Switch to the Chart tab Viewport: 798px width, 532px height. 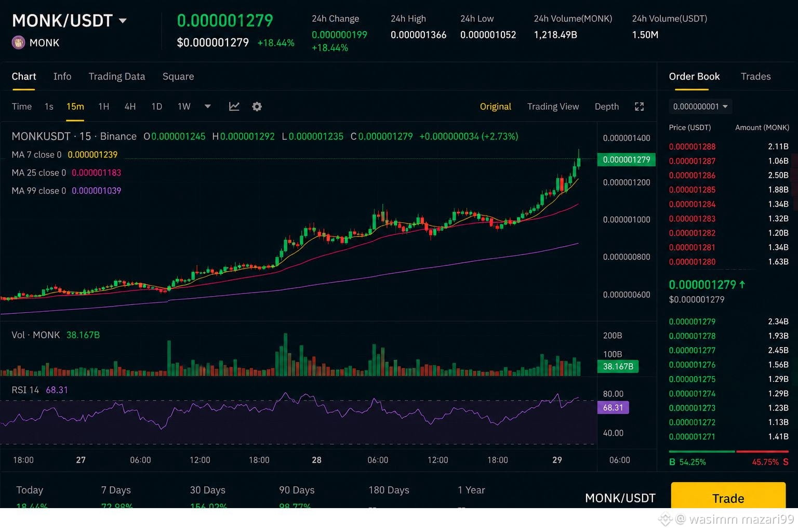pos(24,76)
